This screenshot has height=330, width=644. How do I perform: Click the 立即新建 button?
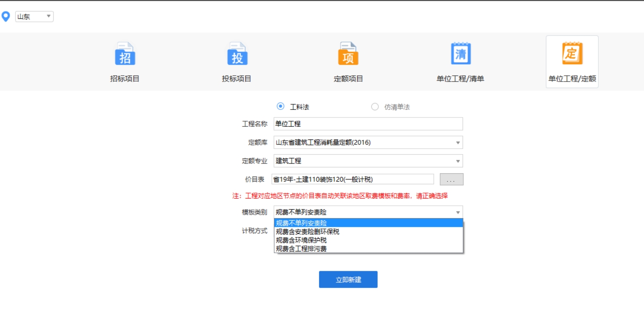(348, 280)
